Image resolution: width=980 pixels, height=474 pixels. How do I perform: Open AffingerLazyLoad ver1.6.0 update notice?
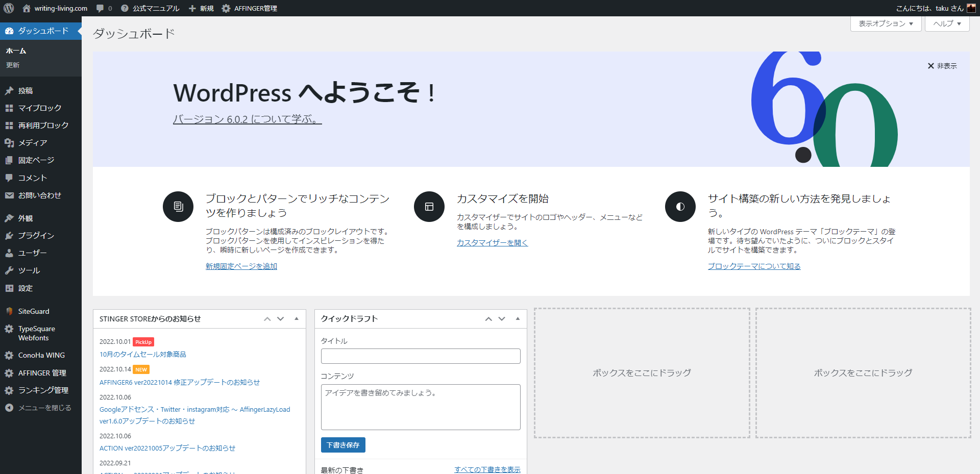point(194,415)
